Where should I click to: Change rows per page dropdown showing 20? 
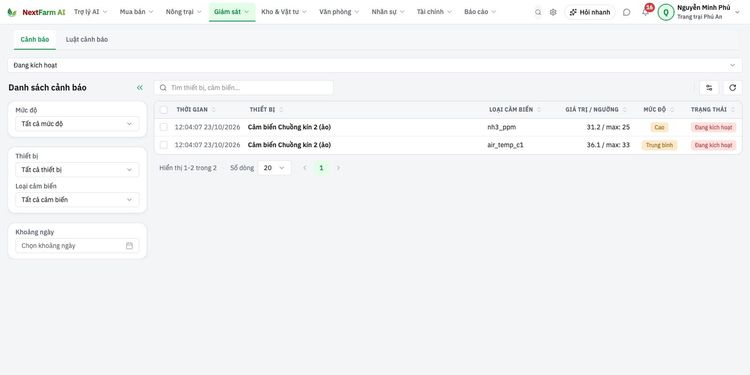coord(275,168)
